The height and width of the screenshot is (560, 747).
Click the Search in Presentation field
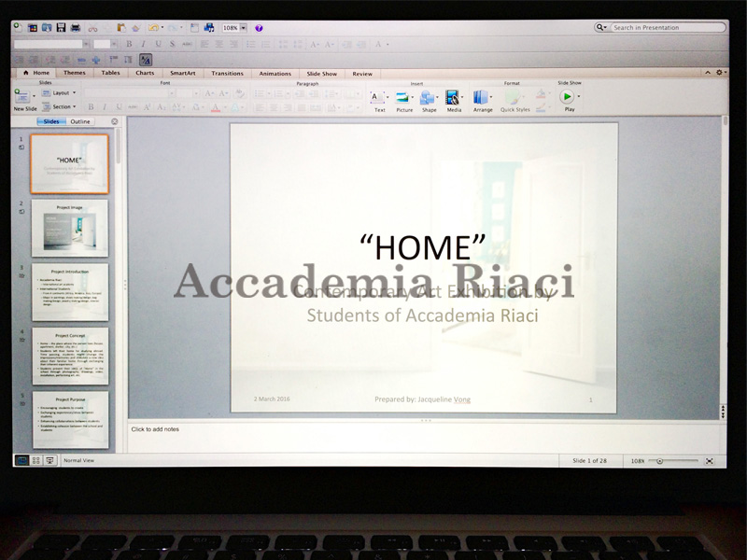[x=668, y=28]
